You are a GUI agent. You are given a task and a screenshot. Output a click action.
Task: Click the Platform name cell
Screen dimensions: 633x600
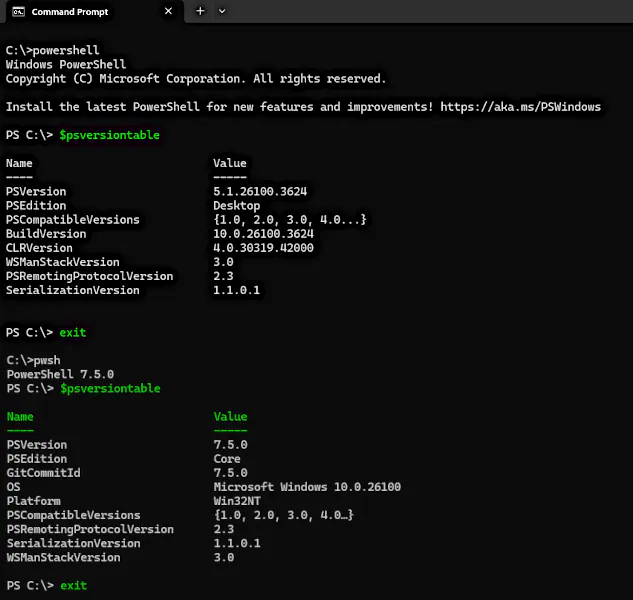tap(34, 501)
